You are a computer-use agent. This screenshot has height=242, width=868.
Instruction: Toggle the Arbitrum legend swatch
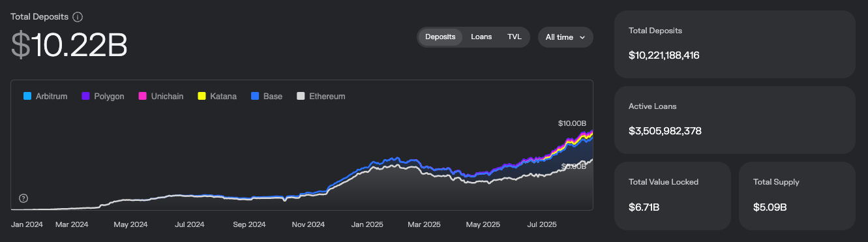(27, 97)
